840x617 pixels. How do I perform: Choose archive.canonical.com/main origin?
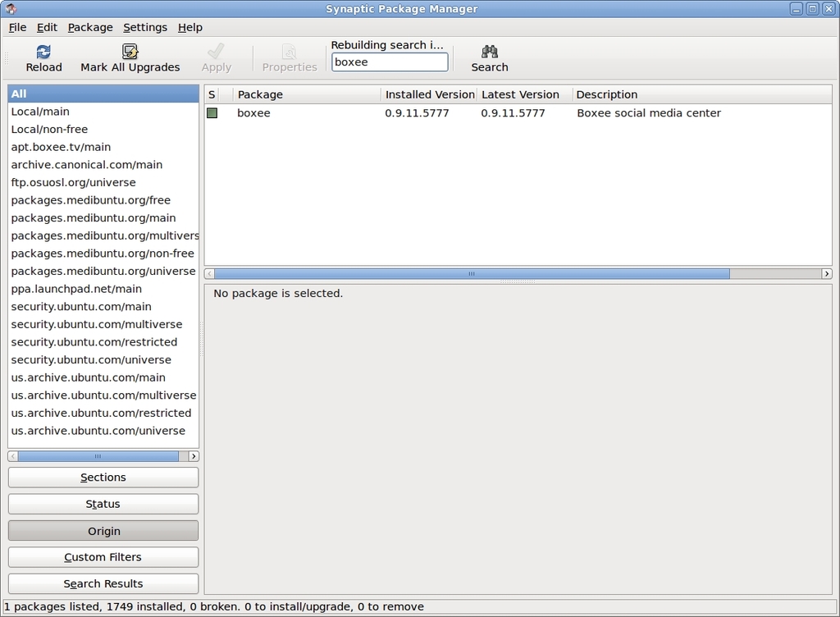103,164
